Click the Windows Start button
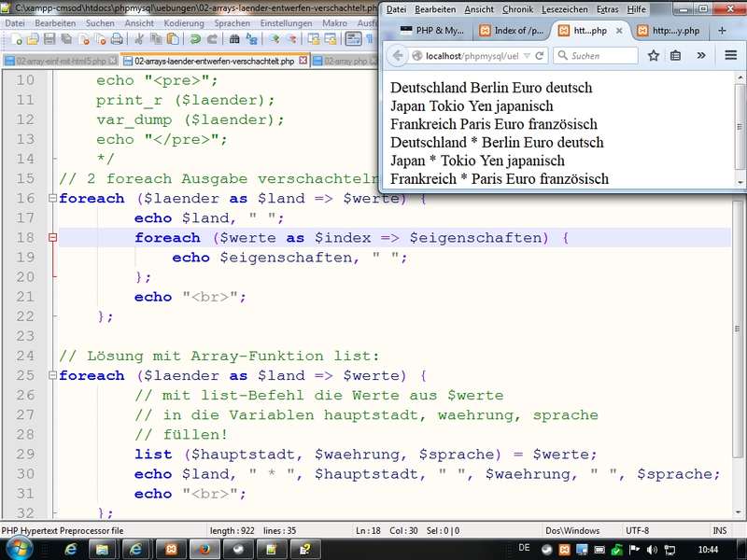 coord(19,549)
